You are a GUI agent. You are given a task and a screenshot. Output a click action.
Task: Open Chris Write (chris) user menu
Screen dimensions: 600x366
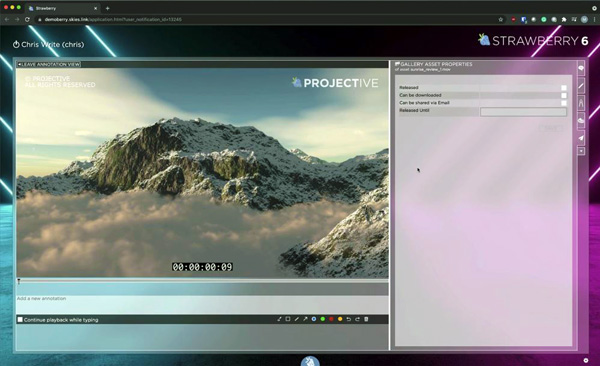click(x=52, y=44)
